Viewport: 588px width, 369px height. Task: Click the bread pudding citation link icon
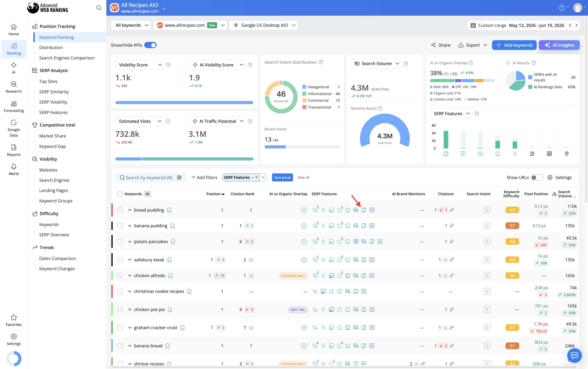tap(452, 210)
